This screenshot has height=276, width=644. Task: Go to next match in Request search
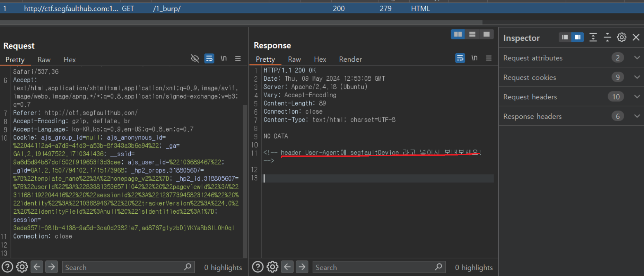click(52, 267)
